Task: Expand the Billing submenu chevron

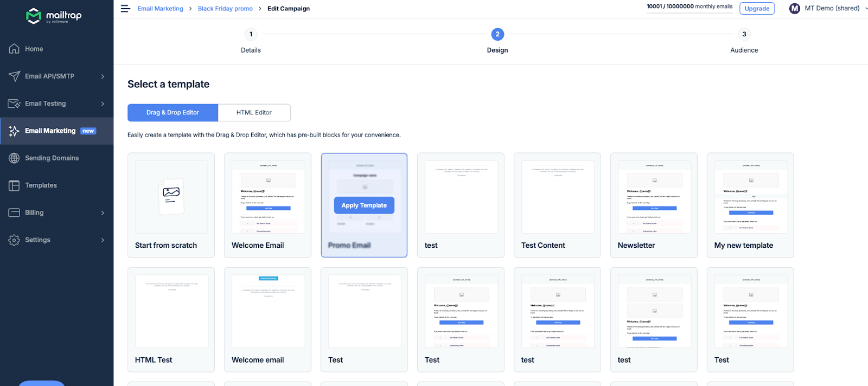Action: pos(103,213)
